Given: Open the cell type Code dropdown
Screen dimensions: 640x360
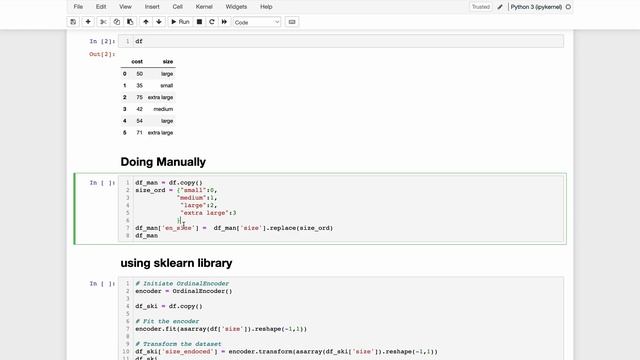Looking at the screenshot, I should pyautogui.click(x=257, y=22).
